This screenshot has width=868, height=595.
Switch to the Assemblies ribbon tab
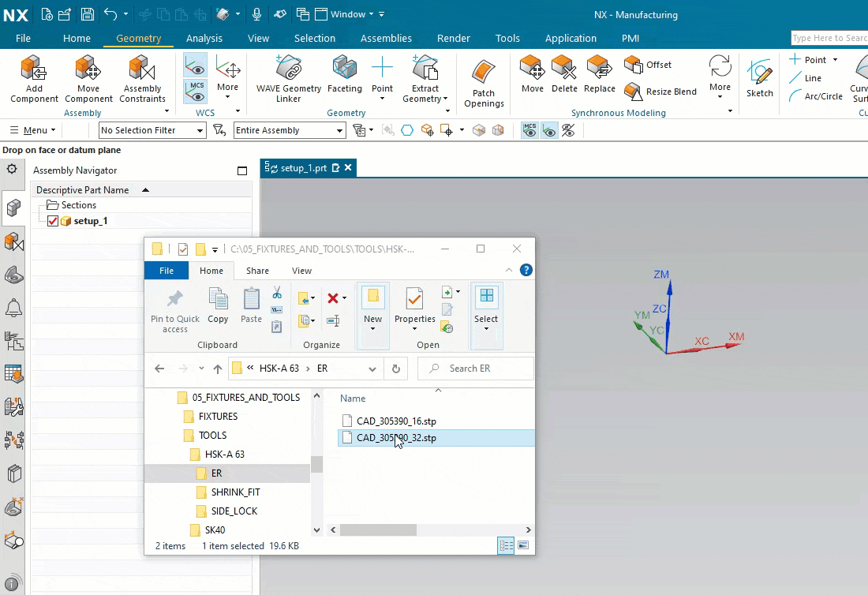point(386,38)
